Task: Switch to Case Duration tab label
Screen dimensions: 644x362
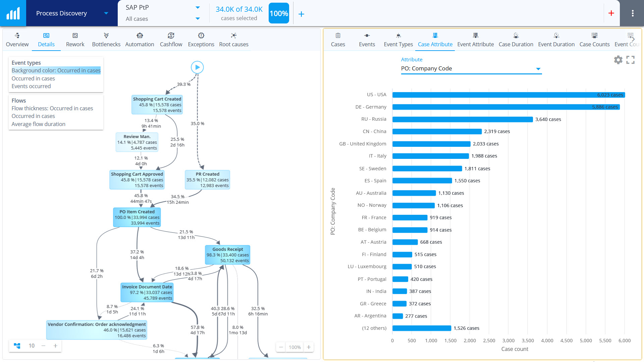Action: coord(516,44)
